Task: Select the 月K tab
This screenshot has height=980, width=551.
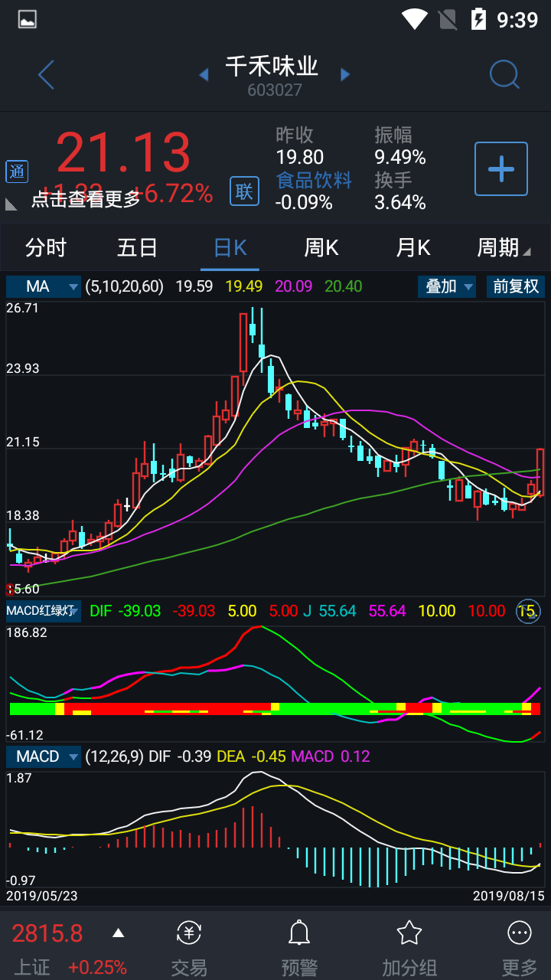Action: (x=413, y=247)
